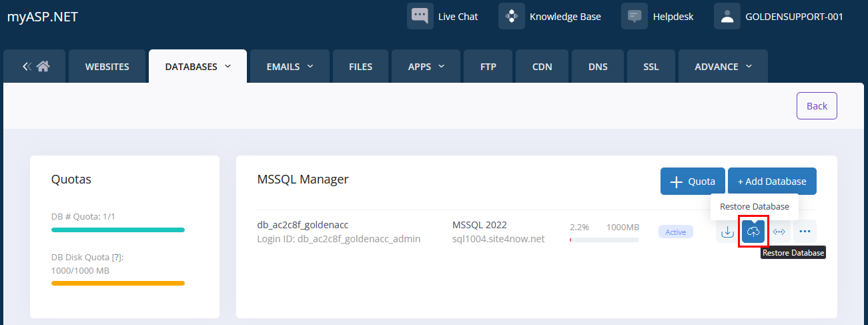Click the database disk usage progress bar
The height and width of the screenshot is (325, 868).
[604, 240]
